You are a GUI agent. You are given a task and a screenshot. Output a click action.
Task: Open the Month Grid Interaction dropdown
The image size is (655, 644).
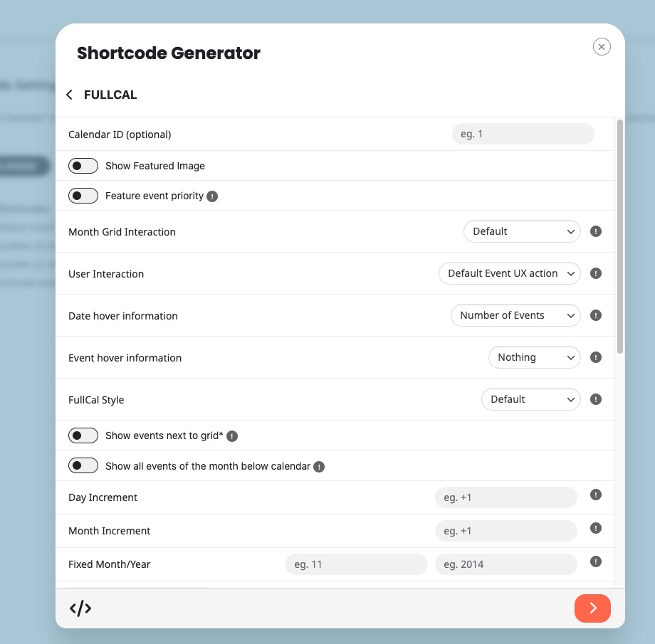(522, 231)
